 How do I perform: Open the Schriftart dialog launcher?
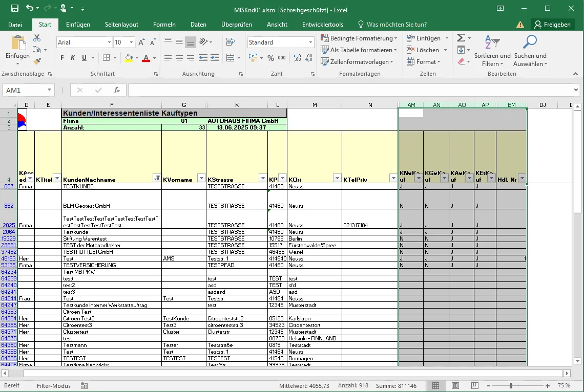(157, 74)
